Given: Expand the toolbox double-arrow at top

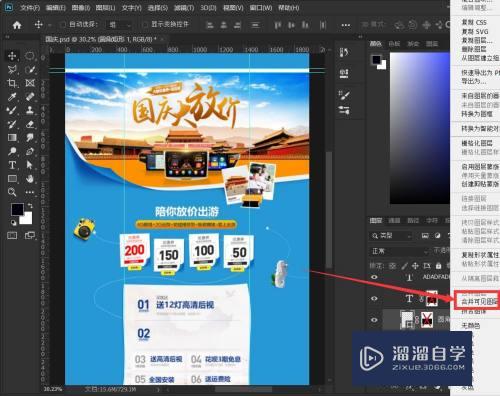Looking at the screenshot, I should pos(7,37).
